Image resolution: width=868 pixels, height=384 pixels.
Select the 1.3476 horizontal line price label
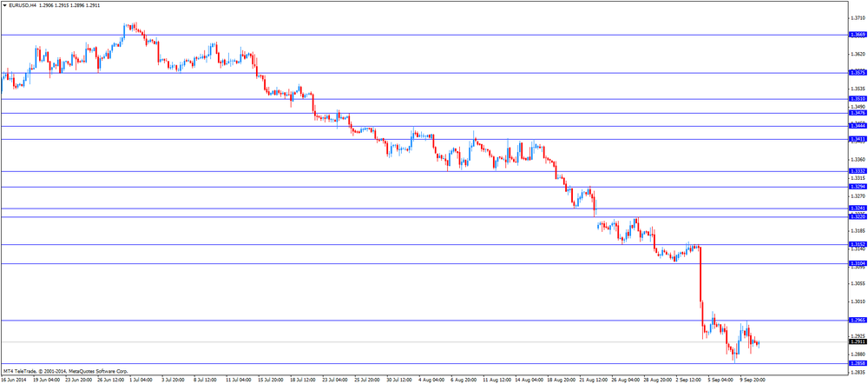tap(857, 113)
